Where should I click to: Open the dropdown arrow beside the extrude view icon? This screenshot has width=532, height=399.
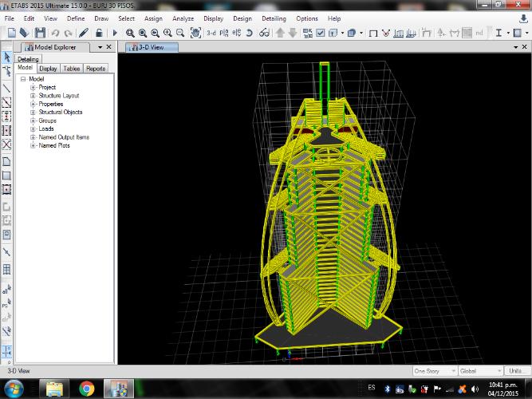tap(342, 33)
